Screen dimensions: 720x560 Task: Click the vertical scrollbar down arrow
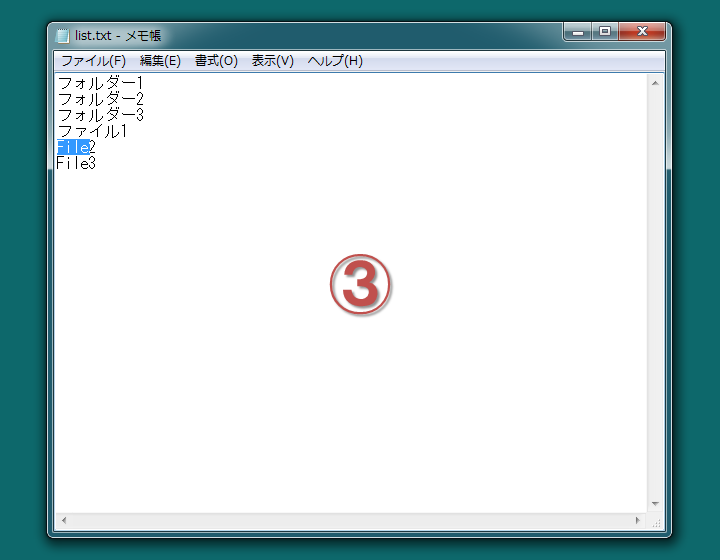(x=655, y=504)
